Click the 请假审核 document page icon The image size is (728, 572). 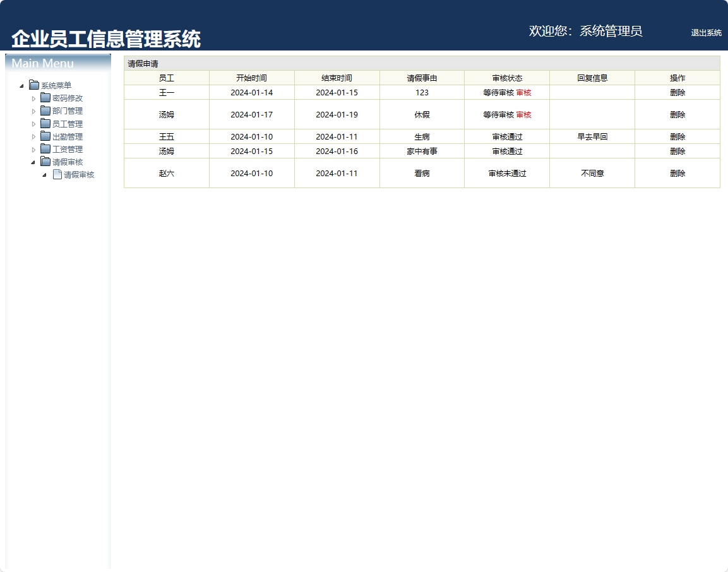tap(57, 175)
